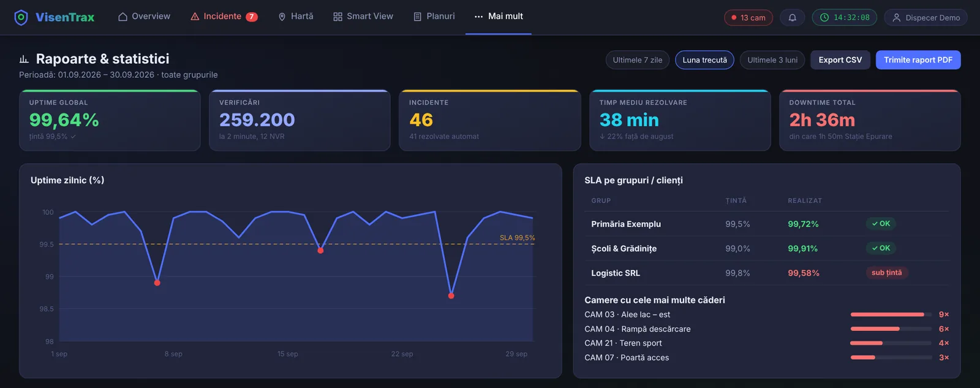Viewport: 980px width, 388px height.
Task: Click Trimite raport PDF button
Action: 918,60
